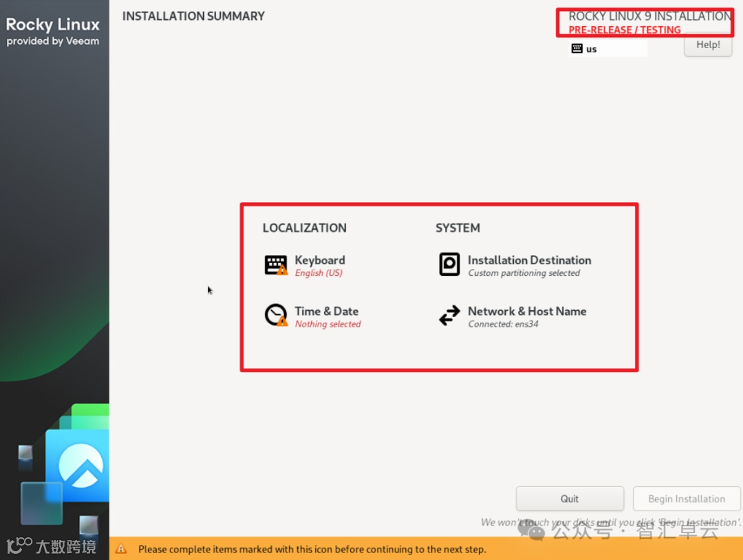Click the warning icon in the bottom orange bar

point(121,548)
